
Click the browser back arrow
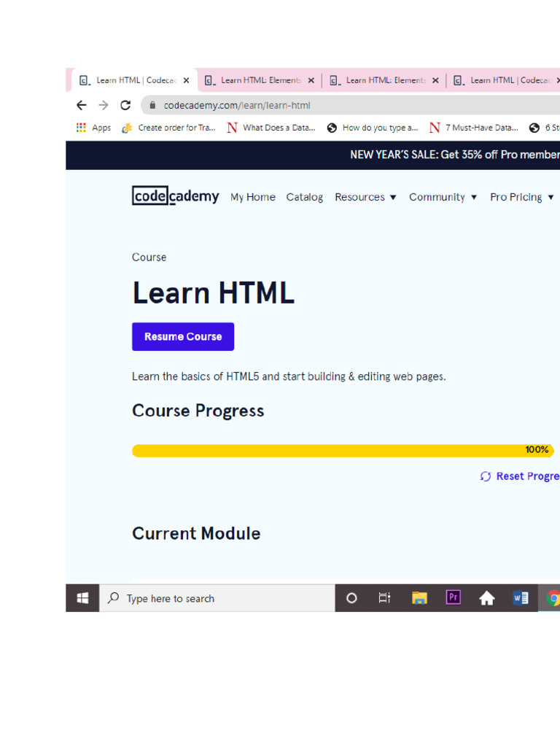(x=82, y=105)
